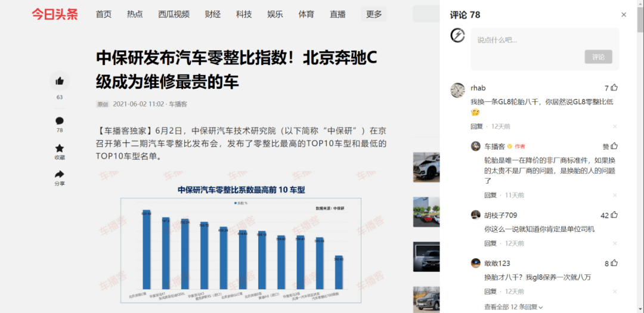Viewport: 644px width, 313px height.
Task: Open 胡枝子709's avatar
Action: 476,215
